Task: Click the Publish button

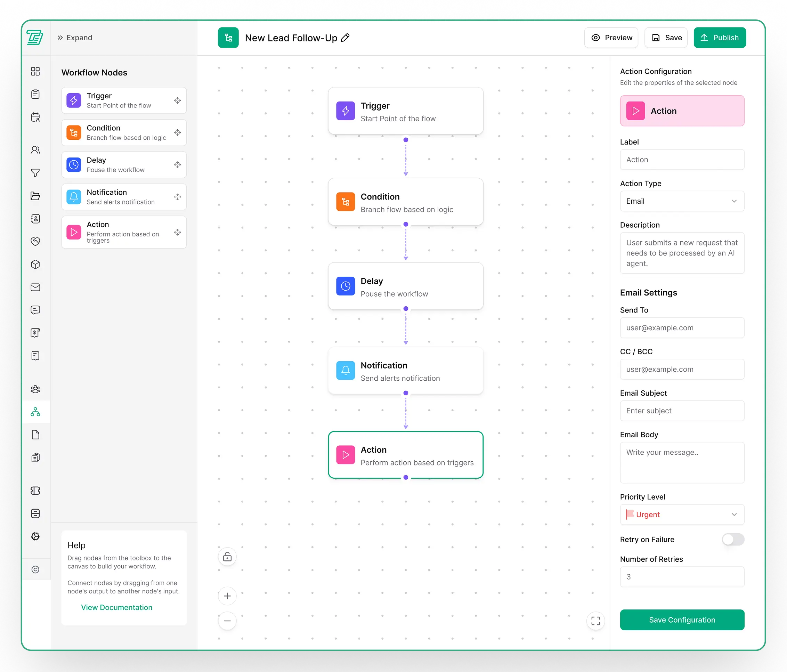Action: click(x=720, y=38)
